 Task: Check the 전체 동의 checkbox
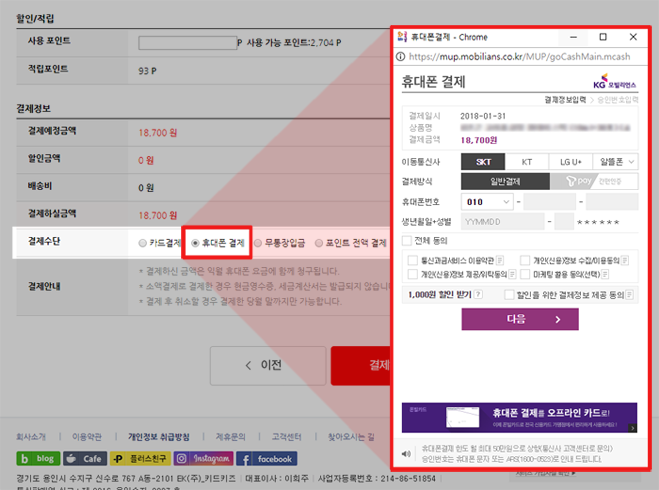click(x=406, y=241)
